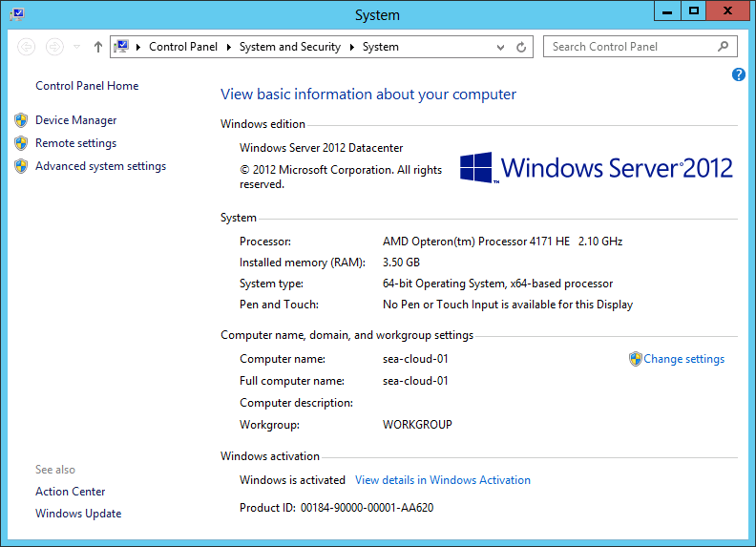Click the shield icon beside Device Manager
The width and height of the screenshot is (756, 547).
click(21, 120)
